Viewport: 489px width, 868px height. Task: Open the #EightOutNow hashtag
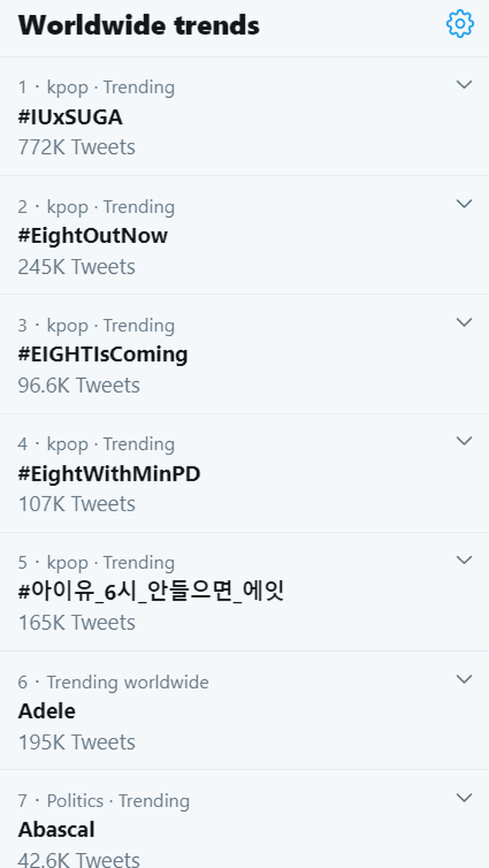pyautogui.click(x=93, y=236)
